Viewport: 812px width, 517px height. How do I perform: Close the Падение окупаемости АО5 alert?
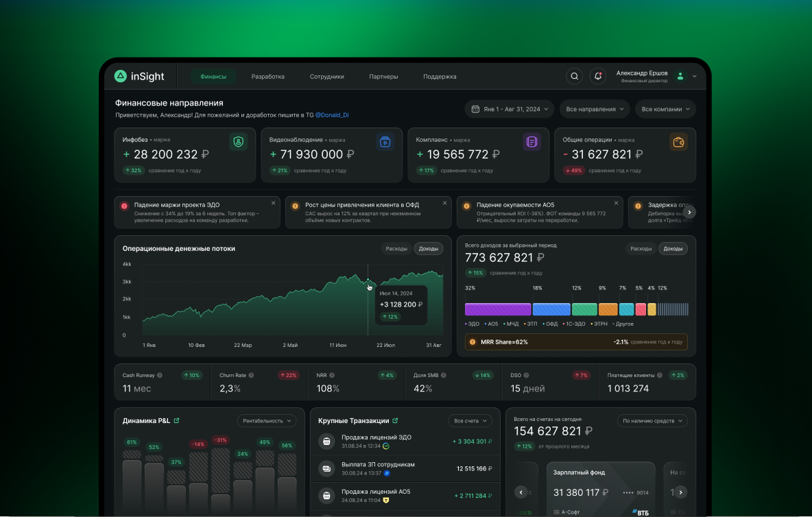[x=617, y=203]
